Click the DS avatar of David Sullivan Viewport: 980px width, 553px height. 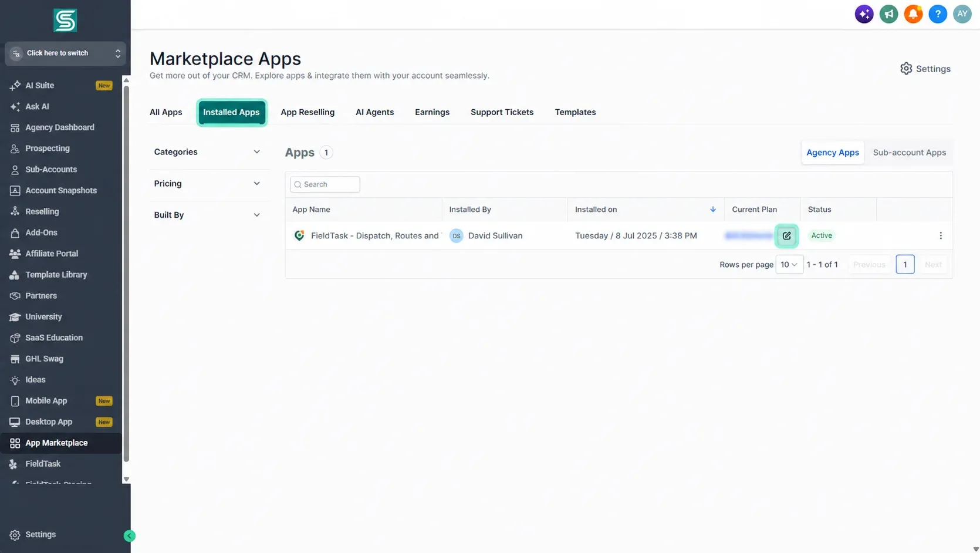click(457, 235)
